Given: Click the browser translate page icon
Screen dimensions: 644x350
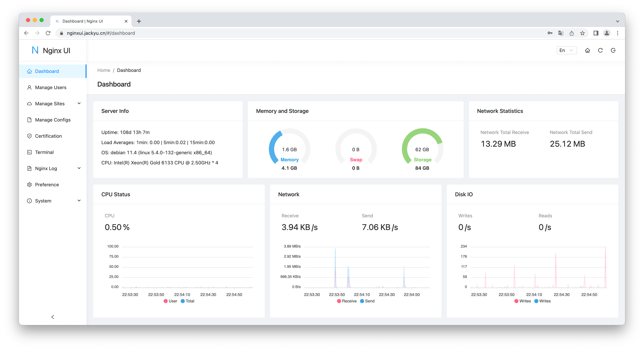Looking at the screenshot, I should click(x=560, y=33).
